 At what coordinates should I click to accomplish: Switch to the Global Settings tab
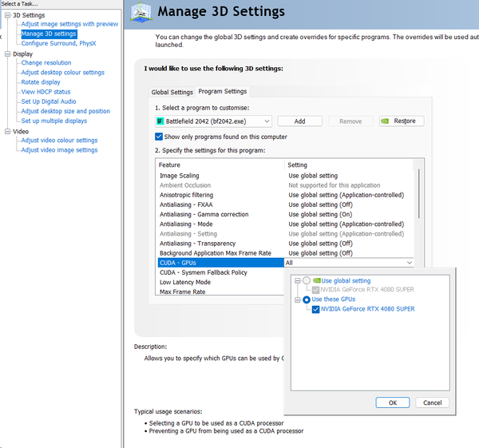tap(172, 92)
